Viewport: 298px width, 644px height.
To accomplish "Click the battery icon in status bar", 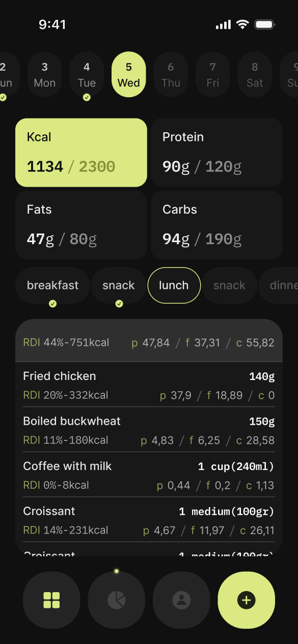I will tap(265, 24).
